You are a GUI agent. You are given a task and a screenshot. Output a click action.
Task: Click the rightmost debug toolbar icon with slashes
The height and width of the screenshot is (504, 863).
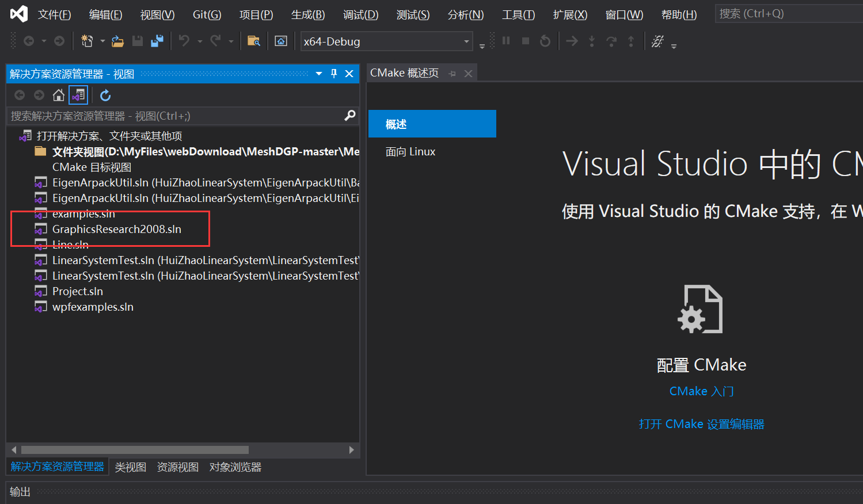coord(657,41)
